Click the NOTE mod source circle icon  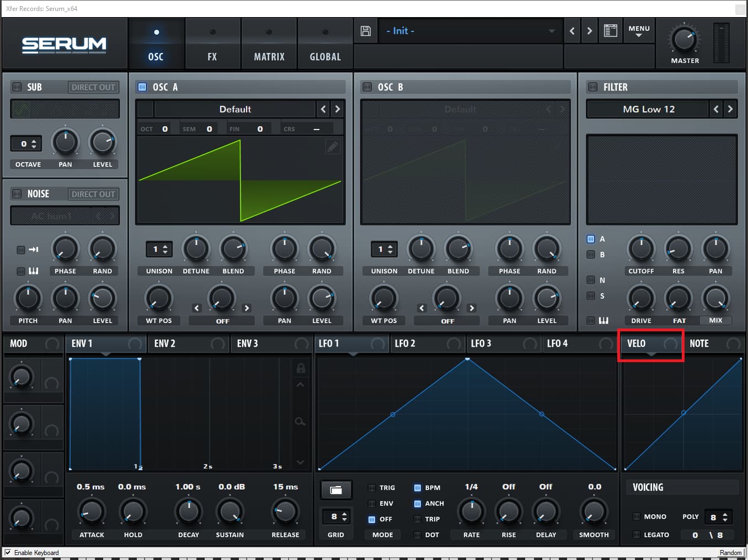coord(733,344)
